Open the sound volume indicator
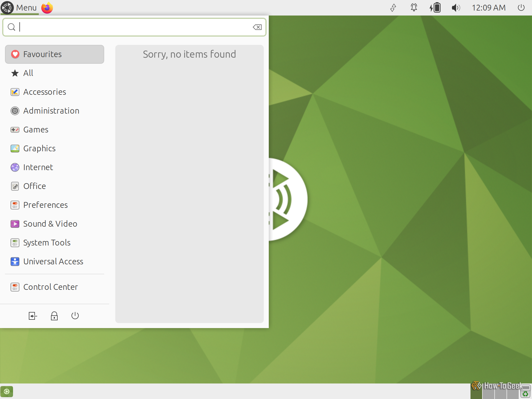 456,8
